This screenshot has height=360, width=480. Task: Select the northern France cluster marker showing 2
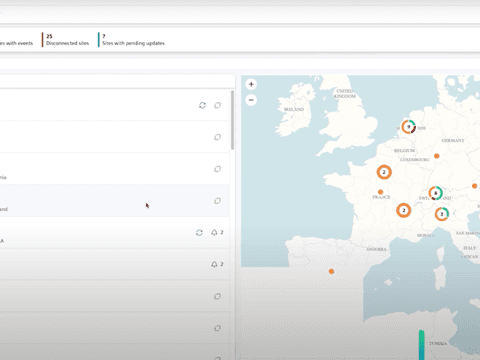pos(384,172)
